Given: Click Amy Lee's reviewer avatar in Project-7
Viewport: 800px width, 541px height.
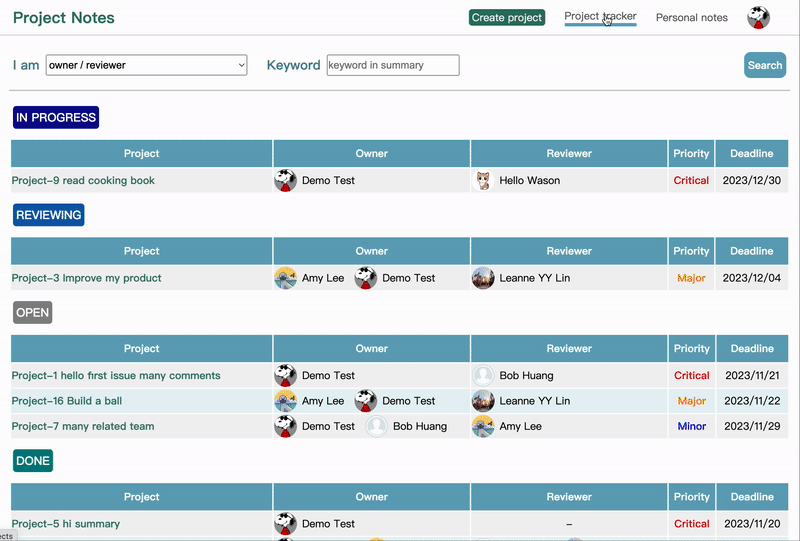Looking at the screenshot, I should click(x=483, y=426).
